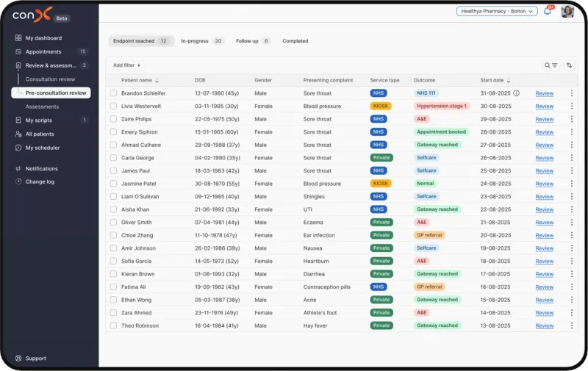Click Review link for Oliver Smith
This screenshot has width=588, height=371.
pyautogui.click(x=545, y=222)
